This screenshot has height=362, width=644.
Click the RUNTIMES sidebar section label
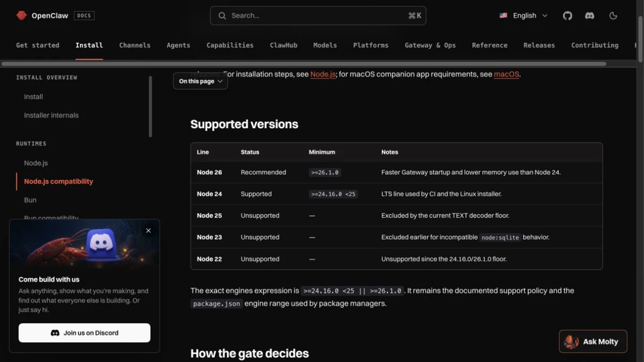pyautogui.click(x=31, y=144)
